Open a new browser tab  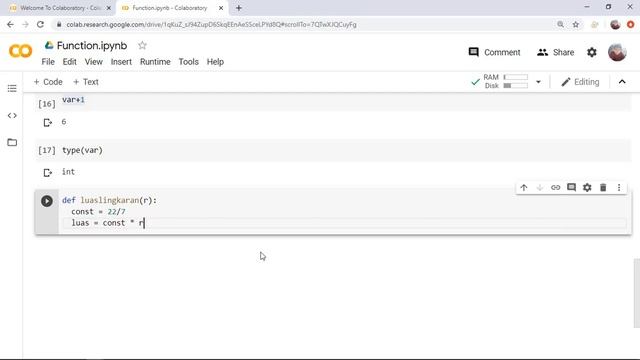pyautogui.click(x=239, y=8)
